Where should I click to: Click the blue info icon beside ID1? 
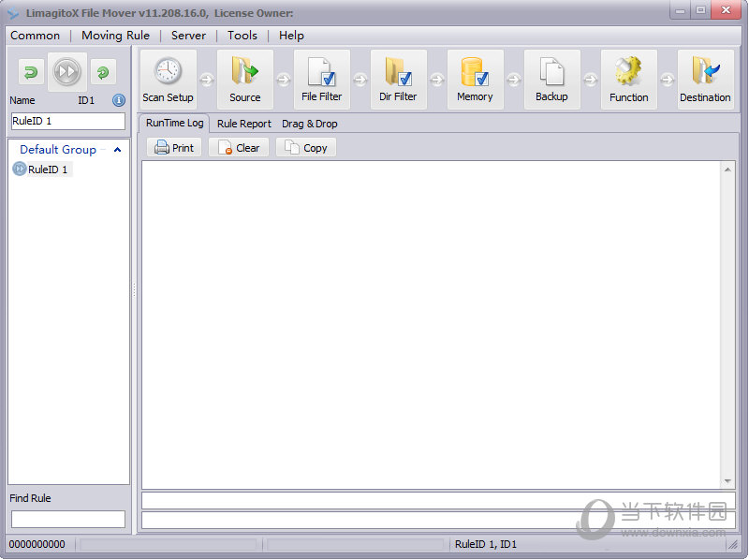[x=119, y=100]
